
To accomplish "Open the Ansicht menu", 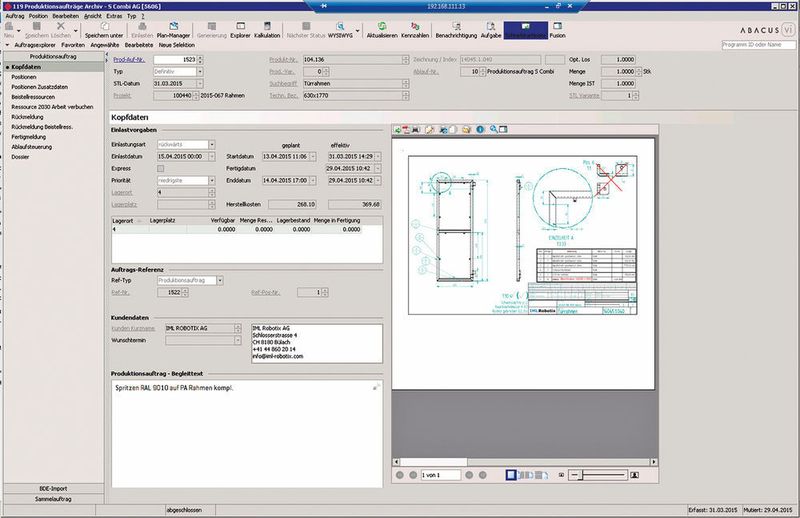I will point(93,16).
